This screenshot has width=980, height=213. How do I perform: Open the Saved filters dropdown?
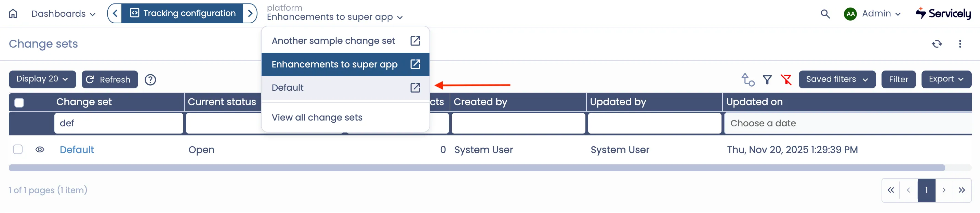pyautogui.click(x=837, y=79)
